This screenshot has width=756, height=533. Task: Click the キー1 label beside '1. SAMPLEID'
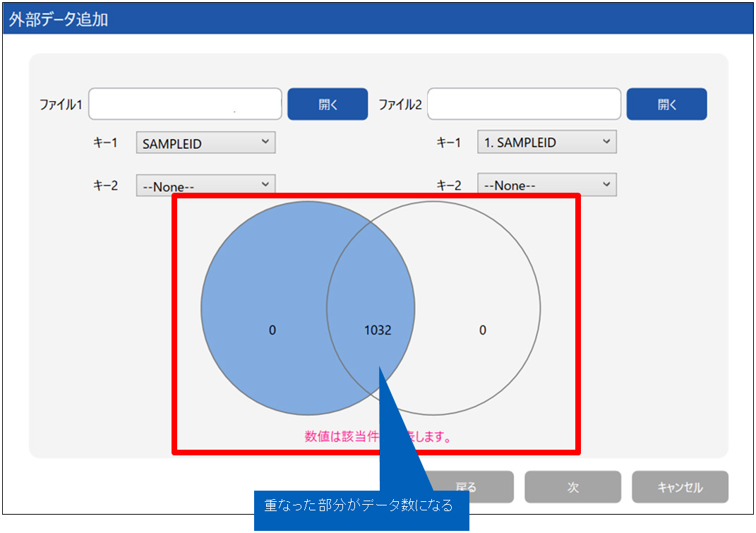pos(448,143)
